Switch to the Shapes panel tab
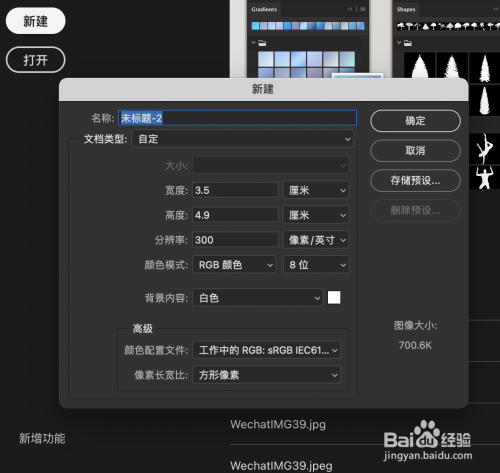The image size is (500, 473). [x=406, y=9]
